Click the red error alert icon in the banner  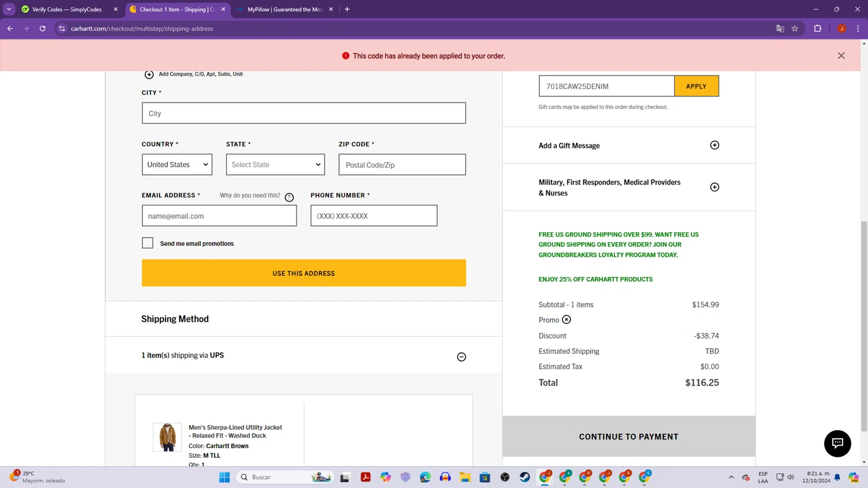pyautogui.click(x=345, y=56)
